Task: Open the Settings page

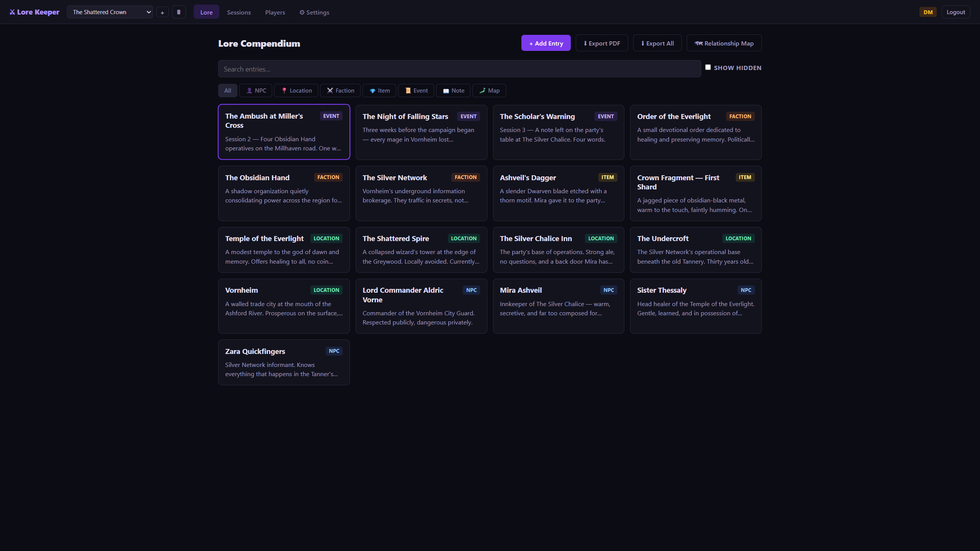Action: click(314, 12)
